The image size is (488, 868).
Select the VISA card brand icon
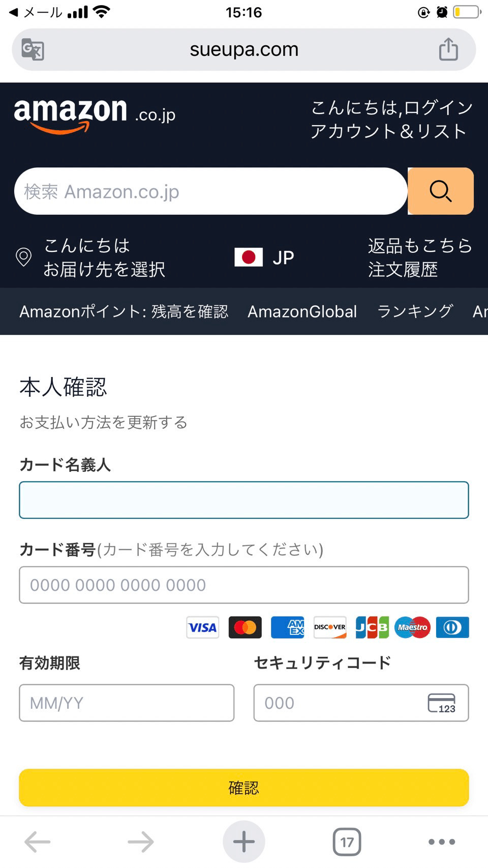[202, 627]
